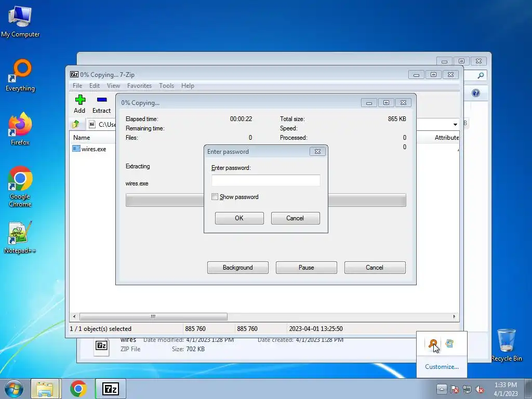Viewport: 532px width, 399px height.
Task: Click the Explorer window search magnifier
Action: click(481, 75)
